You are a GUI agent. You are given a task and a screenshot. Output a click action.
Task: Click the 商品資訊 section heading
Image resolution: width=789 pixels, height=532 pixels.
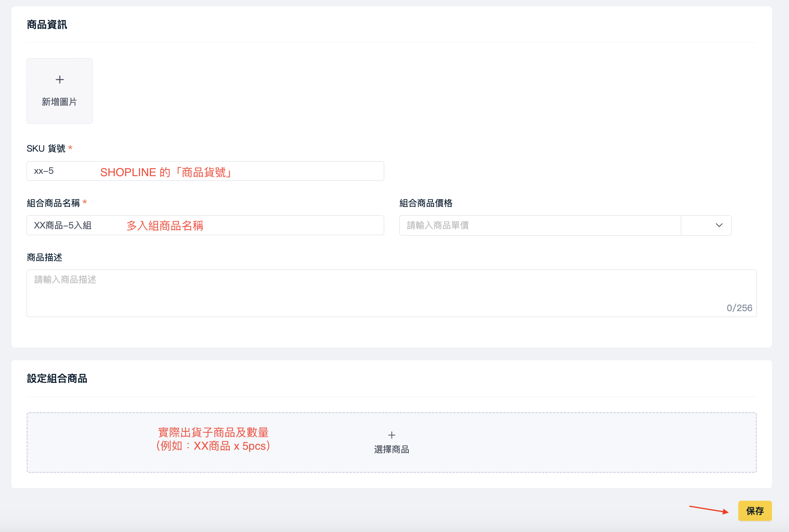pyautogui.click(x=47, y=25)
